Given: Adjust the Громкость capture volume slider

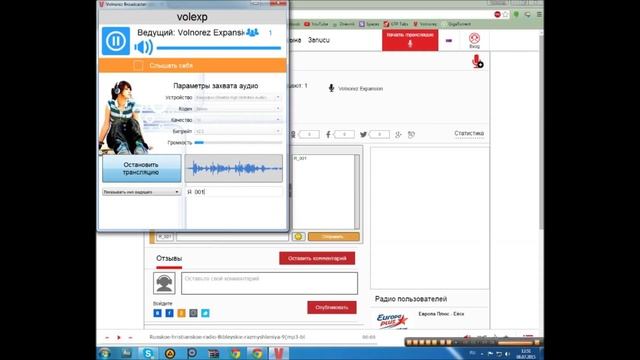Looking at the screenshot, I should click(238, 142).
